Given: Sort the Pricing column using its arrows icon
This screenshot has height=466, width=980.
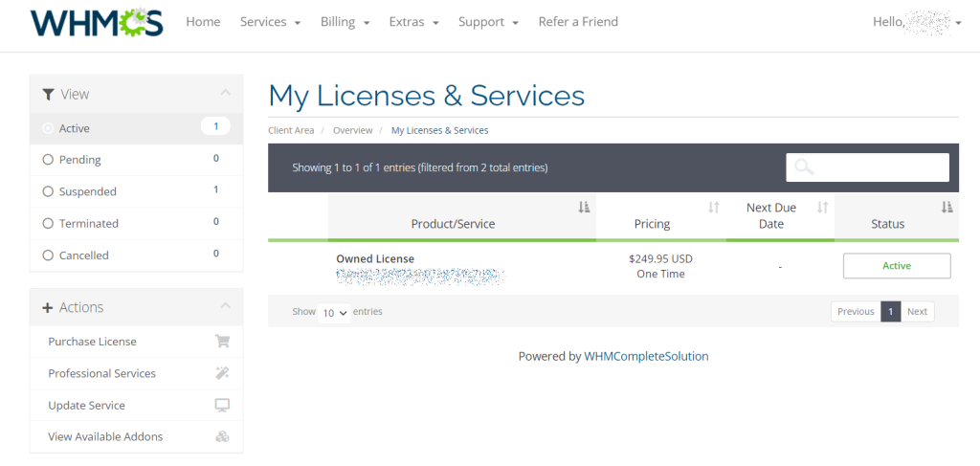Looking at the screenshot, I should click(714, 208).
